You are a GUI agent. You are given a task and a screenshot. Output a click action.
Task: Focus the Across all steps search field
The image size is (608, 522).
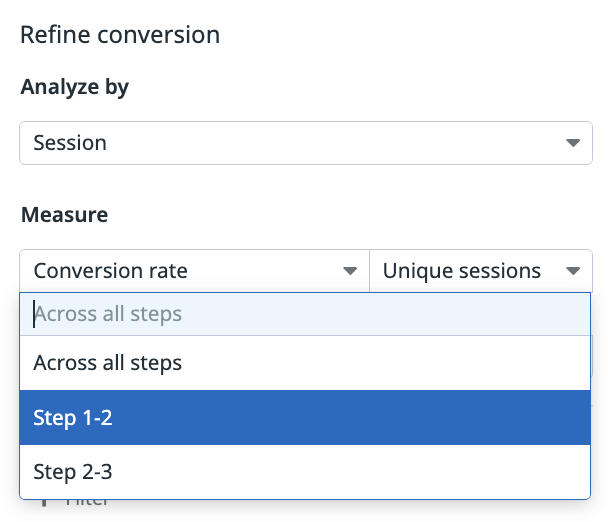[305, 314]
